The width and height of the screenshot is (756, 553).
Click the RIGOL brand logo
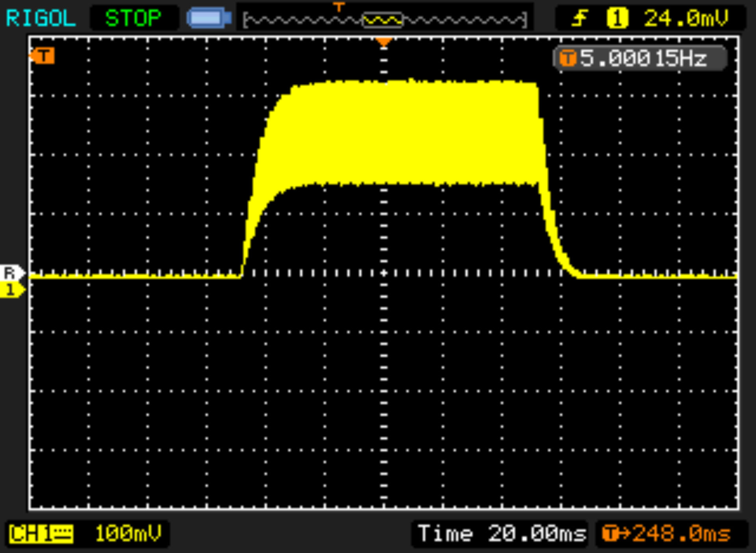pos(41,18)
